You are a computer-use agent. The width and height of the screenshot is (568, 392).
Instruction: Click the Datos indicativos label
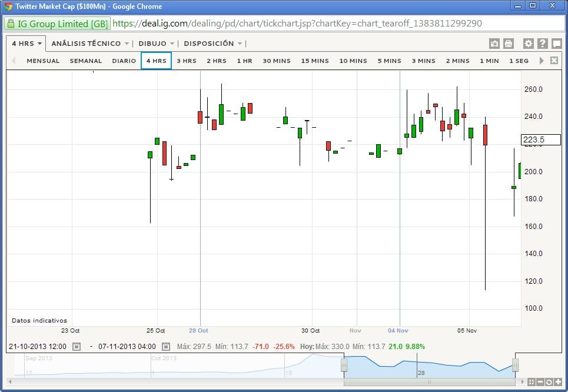pyautogui.click(x=39, y=321)
